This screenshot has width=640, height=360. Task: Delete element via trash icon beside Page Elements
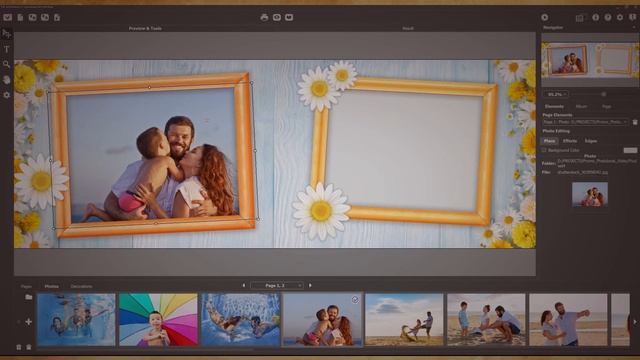click(x=635, y=122)
